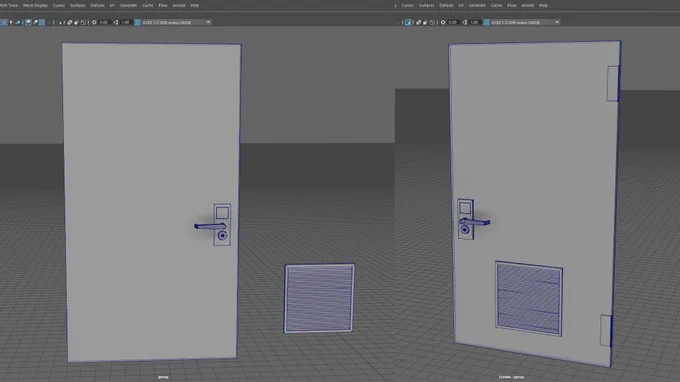Select the standalone vent grille mesh beside left door
Viewport: 680px width, 382px height.
[x=319, y=298]
